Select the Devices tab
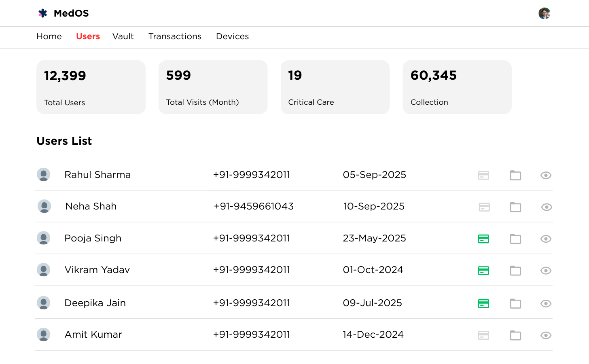The width and height of the screenshot is (589, 364). click(x=232, y=36)
